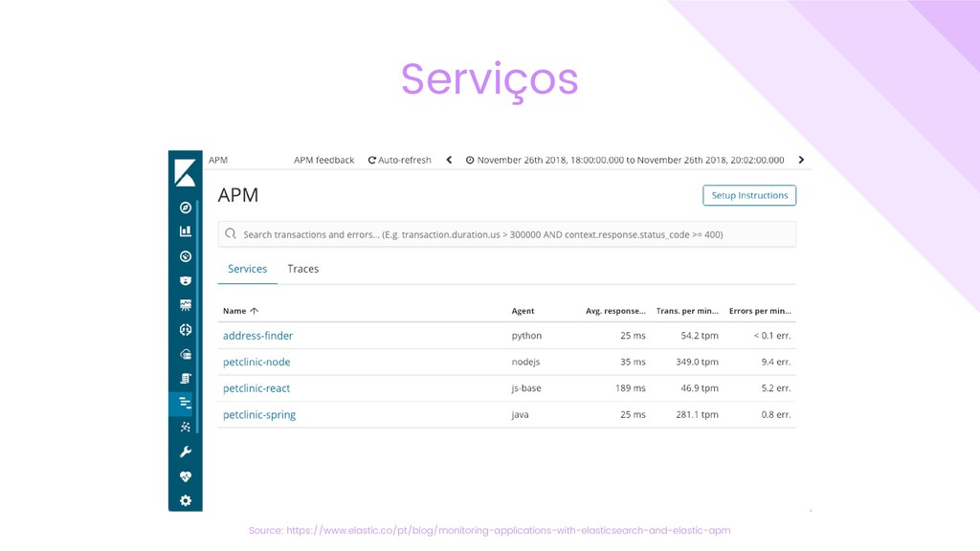Open Infrastructure sidebar icon
Screen dimensions: 980x551
(x=185, y=354)
